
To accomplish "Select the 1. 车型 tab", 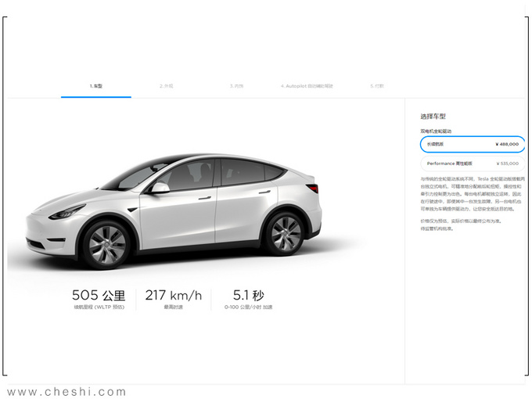I will (x=96, y=85).
